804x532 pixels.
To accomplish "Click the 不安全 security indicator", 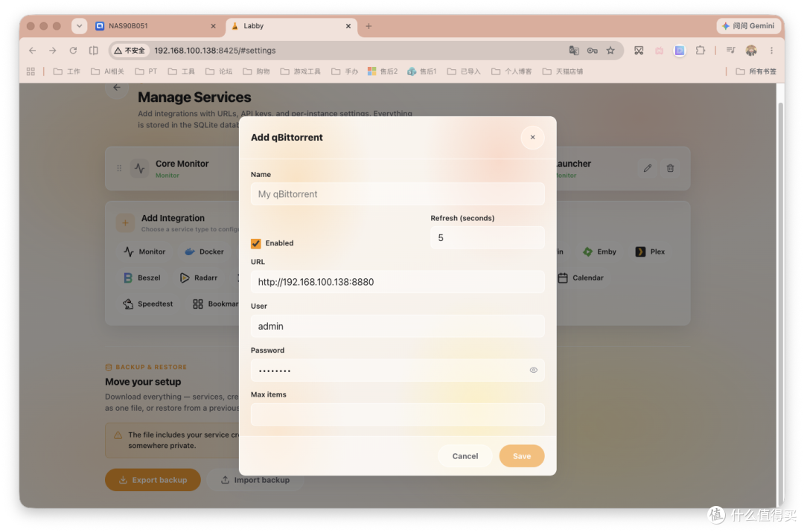I will point(130,51).
